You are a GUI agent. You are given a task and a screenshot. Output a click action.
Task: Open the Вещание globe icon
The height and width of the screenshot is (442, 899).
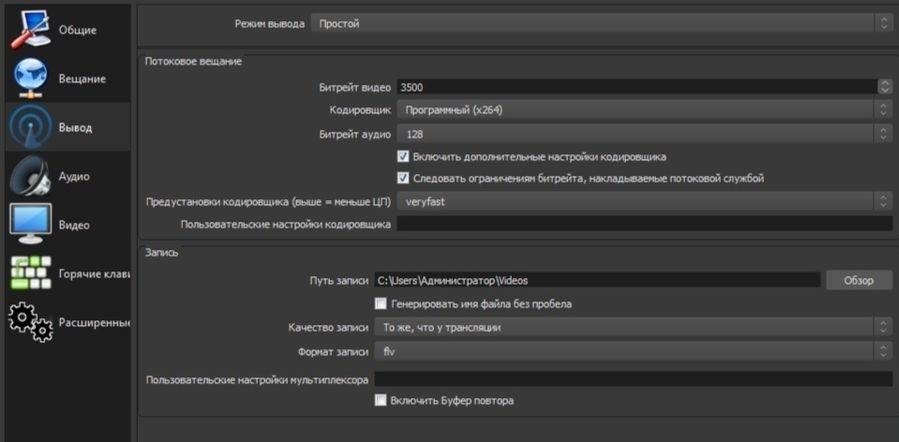click(x=30, y=79)
